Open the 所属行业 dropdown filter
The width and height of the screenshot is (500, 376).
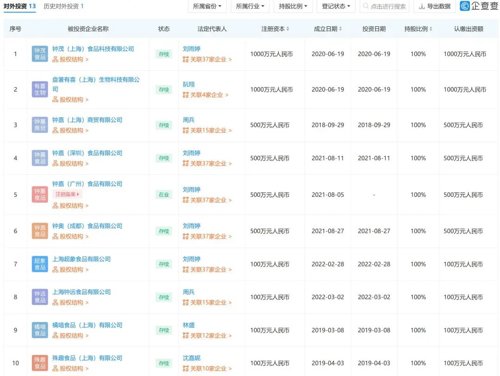(250, 6)
